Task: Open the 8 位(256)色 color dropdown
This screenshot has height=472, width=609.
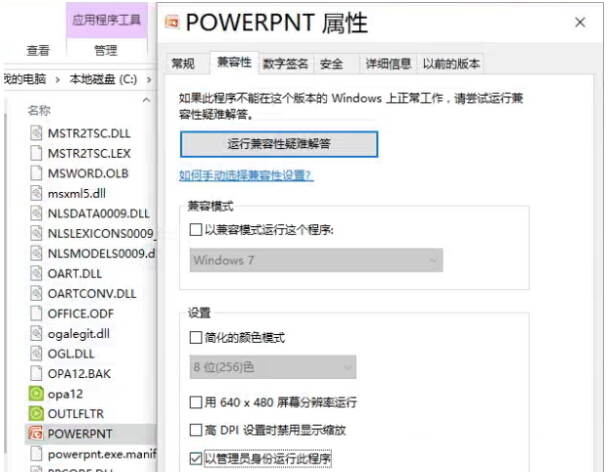Action: pyautogui.click(x=273, y=367)
